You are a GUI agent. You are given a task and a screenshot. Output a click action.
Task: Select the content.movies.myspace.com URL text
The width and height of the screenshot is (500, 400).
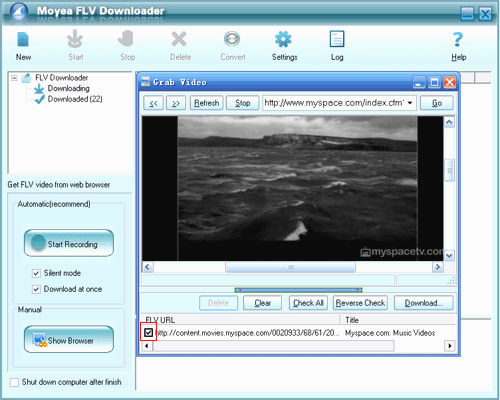(247, 333)
